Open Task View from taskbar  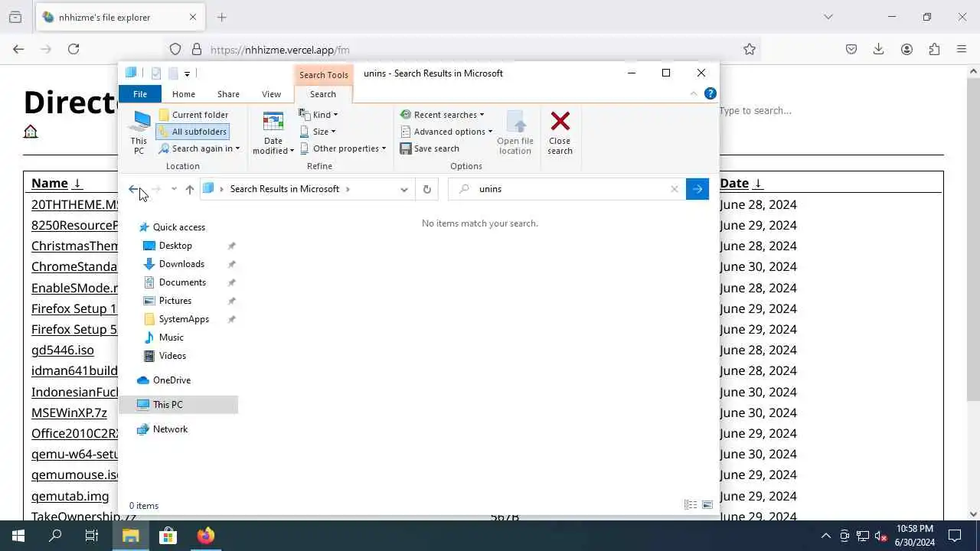pos(92,536)
